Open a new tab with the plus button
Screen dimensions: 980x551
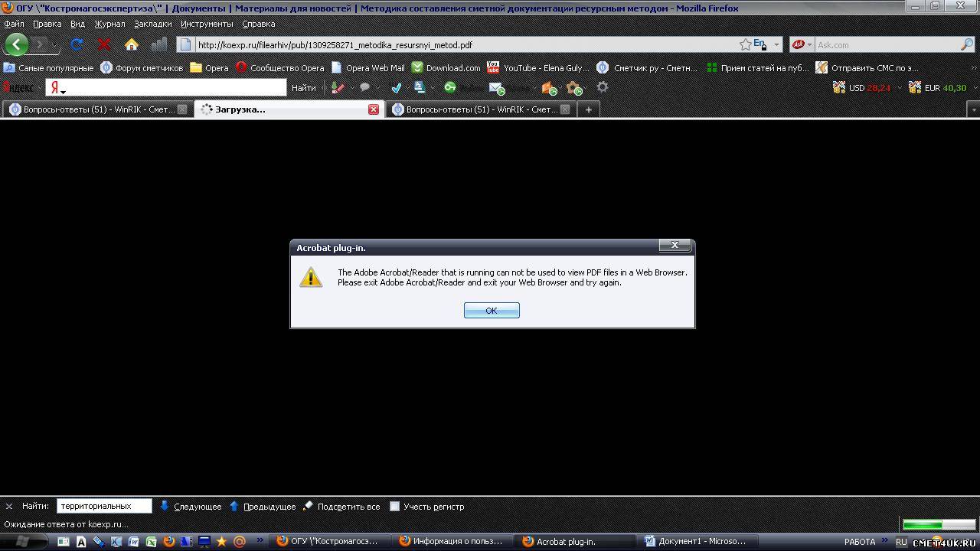click(x=588, y=109)
